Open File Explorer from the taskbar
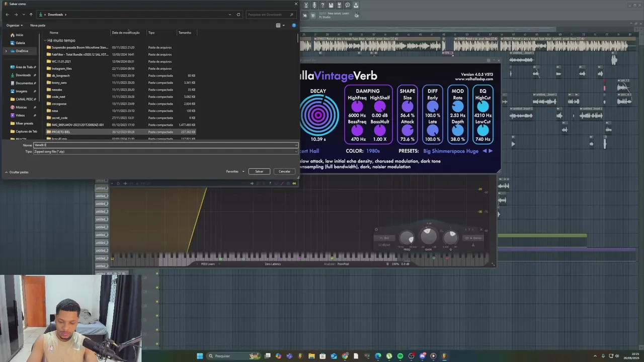Image resolution: width=644 pixels, height=362 pixels. click(311, 356)
